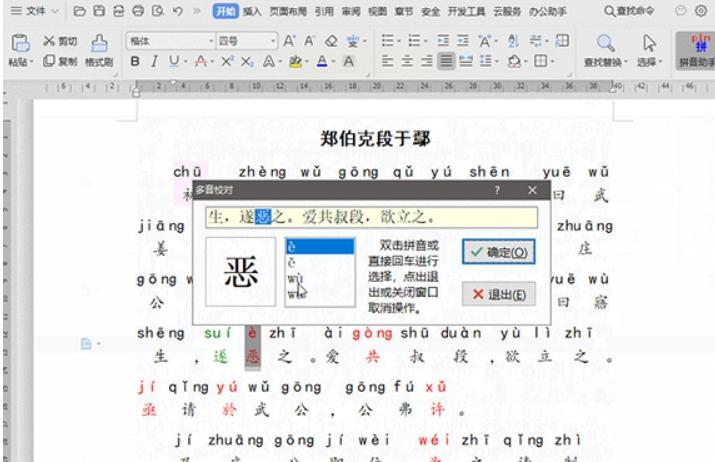Open Find and Replace (查找替换) tool

(x=606, y=50)
